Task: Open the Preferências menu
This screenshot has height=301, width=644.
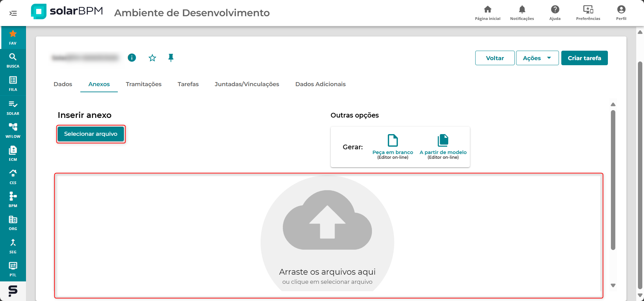Action: coord(588,13)
